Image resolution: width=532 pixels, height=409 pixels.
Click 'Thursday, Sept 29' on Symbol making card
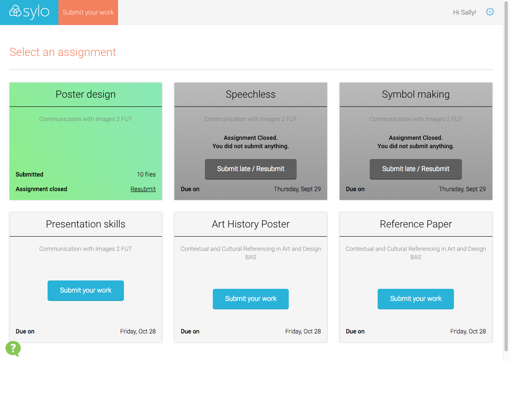[x=462, y=189]
